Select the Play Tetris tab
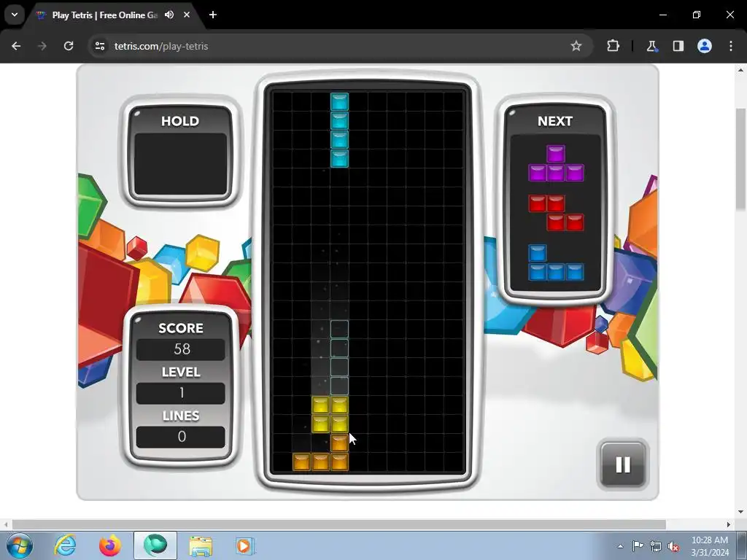Image resolution: width=747 pixels, height=560 pixels. click(105, 15)
